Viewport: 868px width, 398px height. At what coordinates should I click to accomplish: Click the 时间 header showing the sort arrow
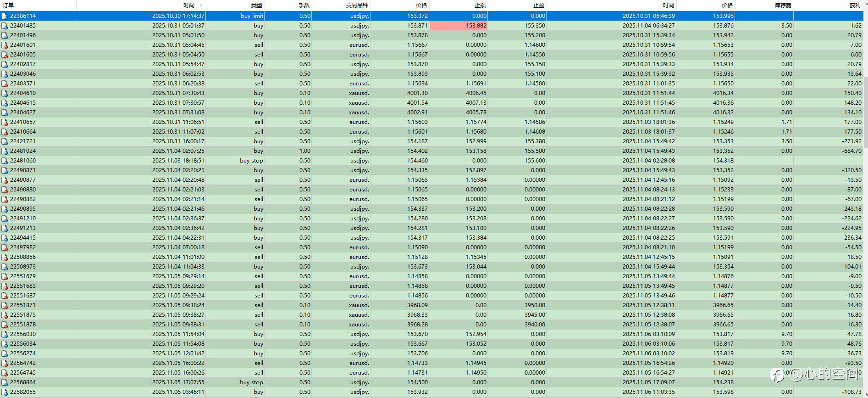click(141, 6)
